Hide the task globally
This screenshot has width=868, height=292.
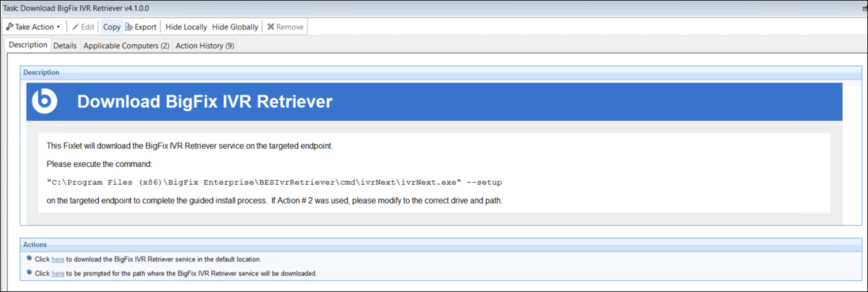click(x=235, y=27)
